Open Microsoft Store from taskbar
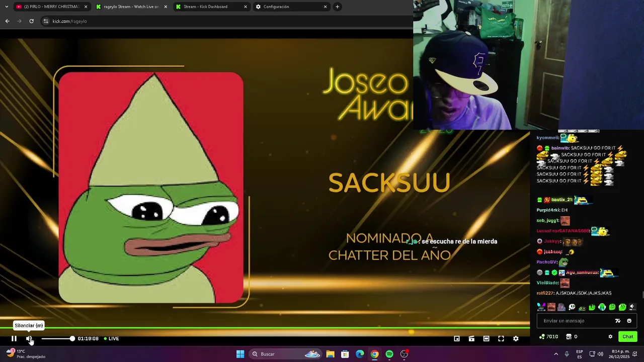Viewport: 644px width, 362px height. [x=345, y=354]
